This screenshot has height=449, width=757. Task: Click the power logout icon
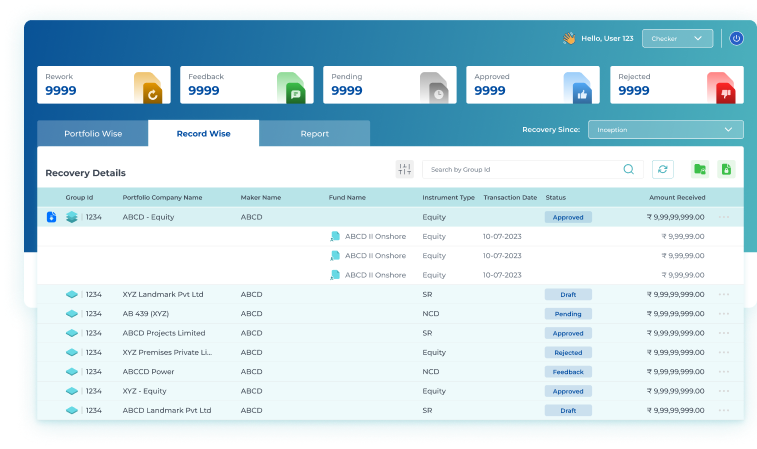[736, 39]
